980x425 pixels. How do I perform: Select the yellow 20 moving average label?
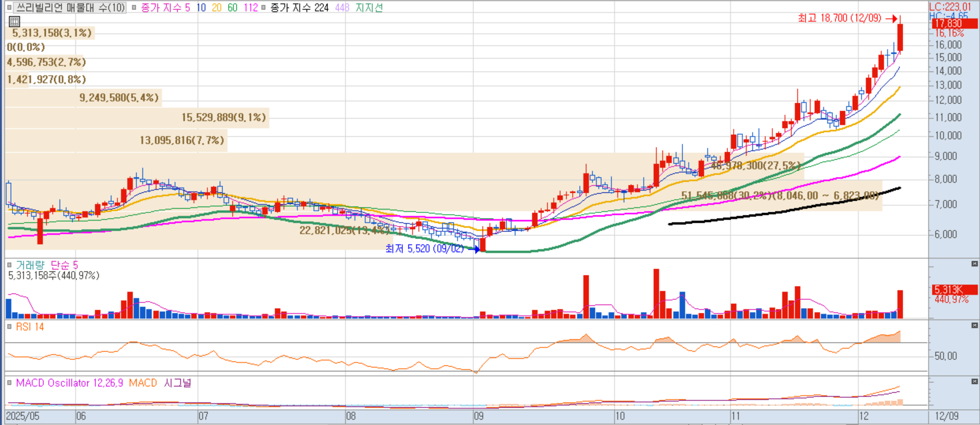tap(217, 8)
